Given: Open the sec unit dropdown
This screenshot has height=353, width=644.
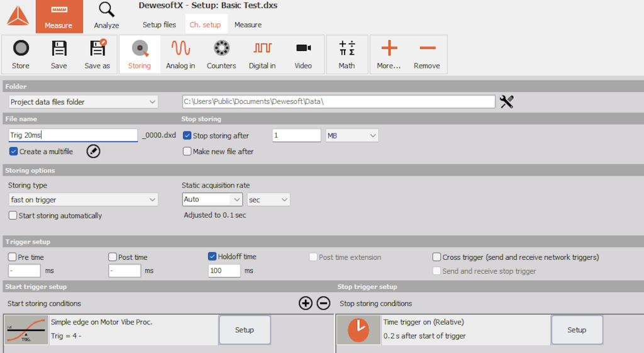Looking at the screenshot, I should pyautogui.click(x=269, y=199).
